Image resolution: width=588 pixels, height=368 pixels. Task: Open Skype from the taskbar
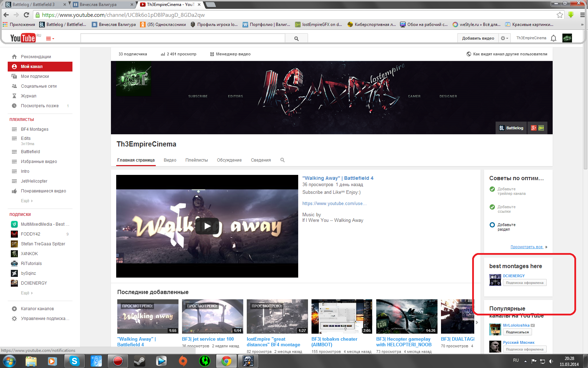click(x=75, y=361)
